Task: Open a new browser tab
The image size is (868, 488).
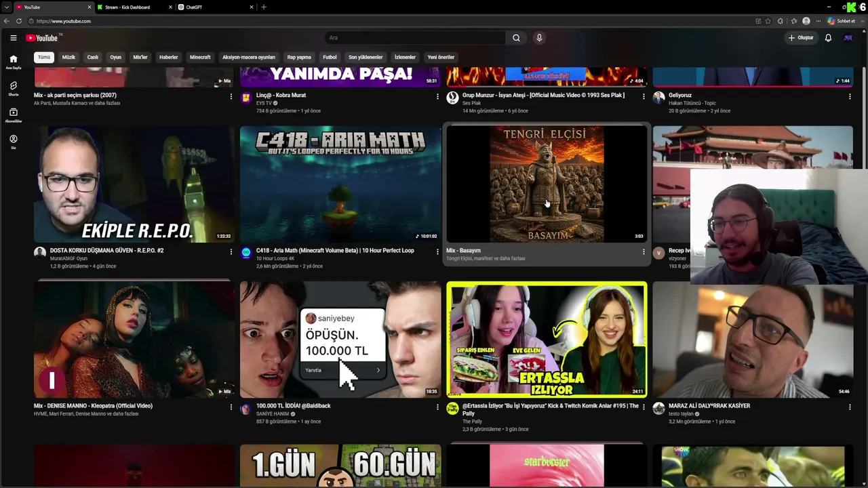Action: click(264, 7)
